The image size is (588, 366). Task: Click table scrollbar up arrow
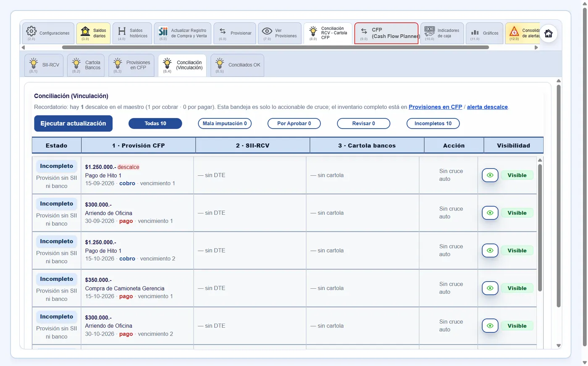click(x=540, y=160)
